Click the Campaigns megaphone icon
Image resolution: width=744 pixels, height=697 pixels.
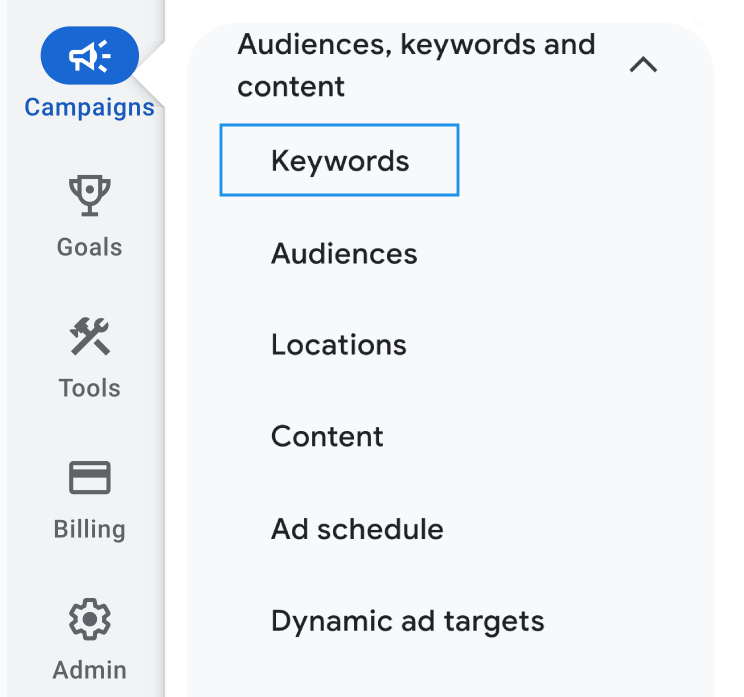(x=89, y=57)
